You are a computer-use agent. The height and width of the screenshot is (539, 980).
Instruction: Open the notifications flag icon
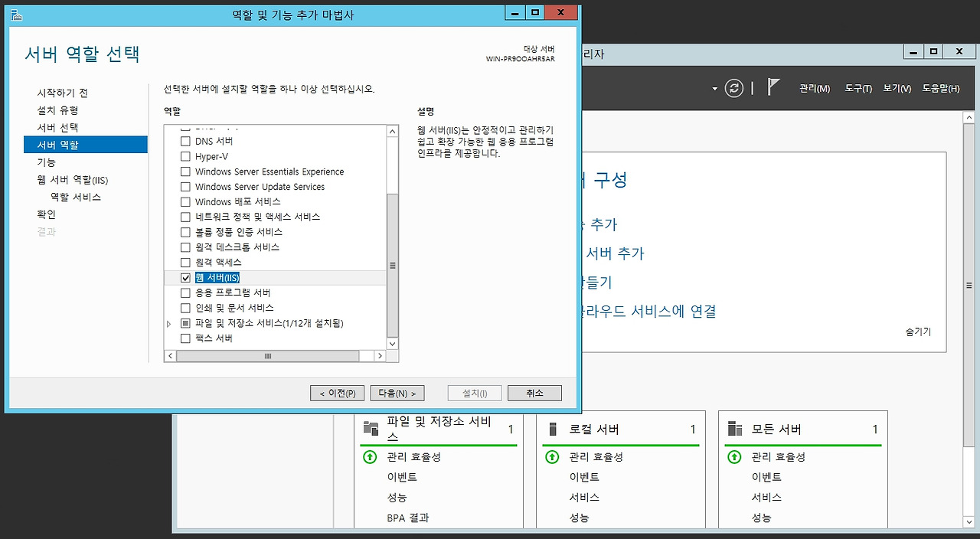click(x=773, y=87)
